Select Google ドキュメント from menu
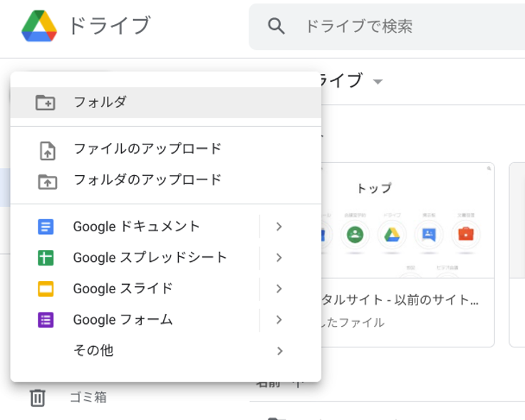Screen dimensions: 525x420 (135, 226)
